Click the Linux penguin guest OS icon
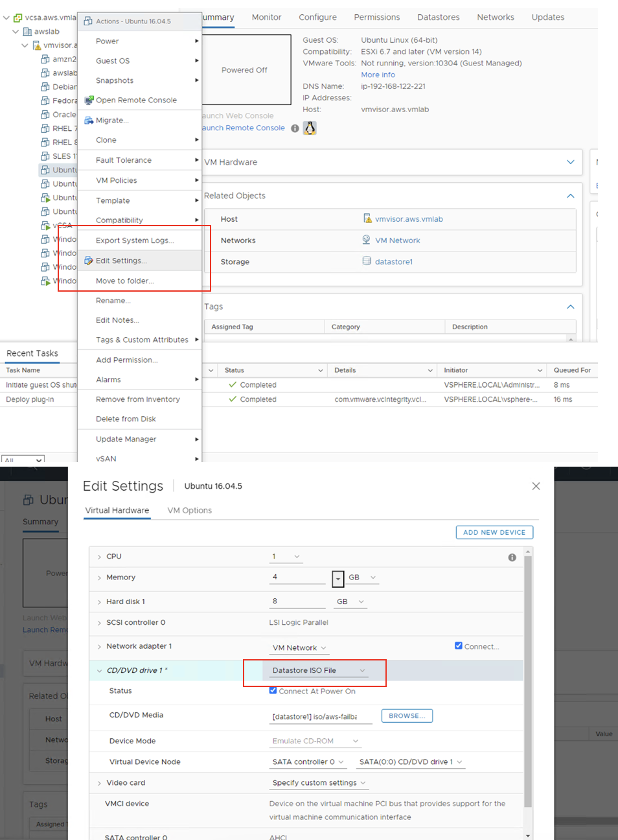 click(310, 128)
